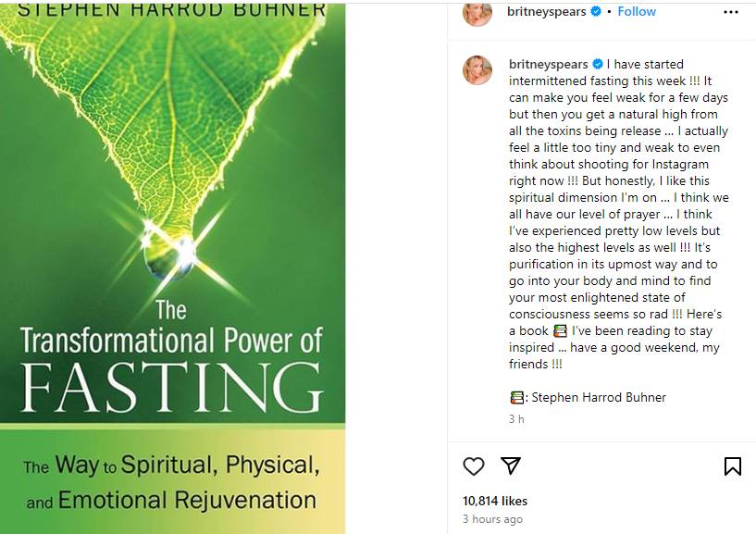Click the verified badge next to the caption username
The height and width of the screenshot is (534, 756).
coord(597,64)
